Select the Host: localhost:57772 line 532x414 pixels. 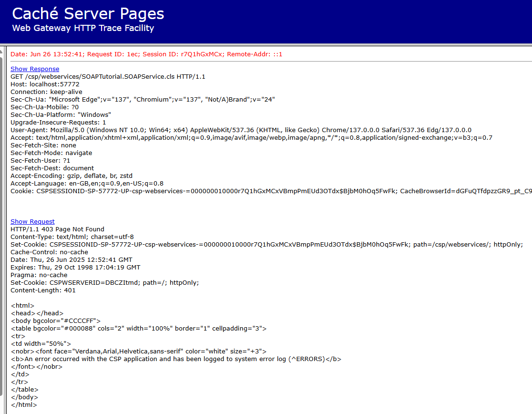(45, 84)
